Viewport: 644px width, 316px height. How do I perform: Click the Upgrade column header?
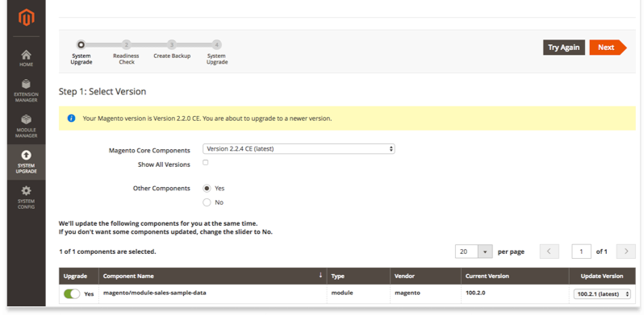click(x=79, y=276)
